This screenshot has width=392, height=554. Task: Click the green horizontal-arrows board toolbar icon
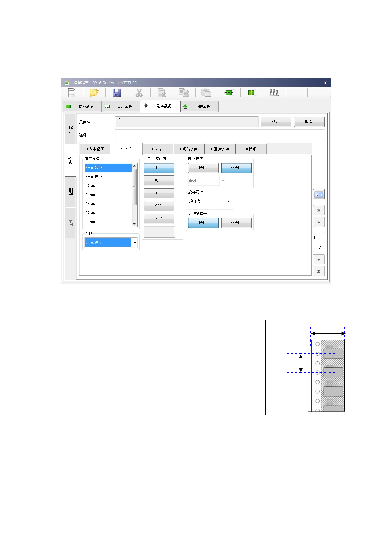229,93
